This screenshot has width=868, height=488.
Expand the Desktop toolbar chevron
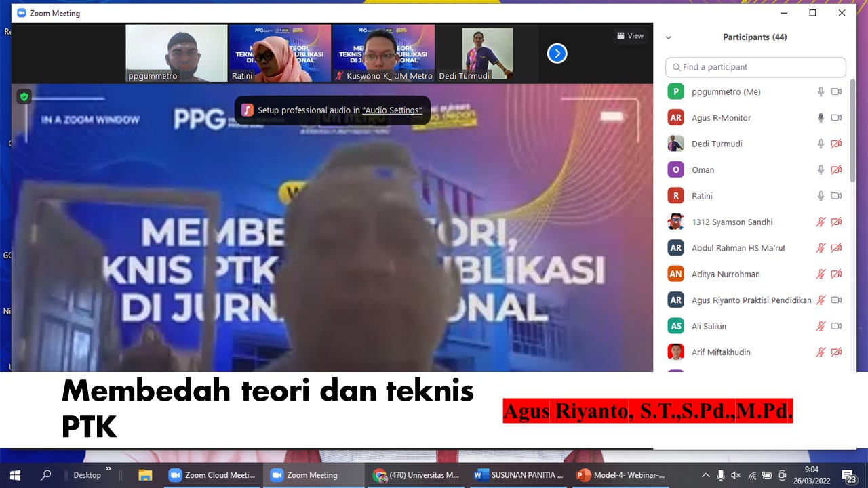pos(108,470)
